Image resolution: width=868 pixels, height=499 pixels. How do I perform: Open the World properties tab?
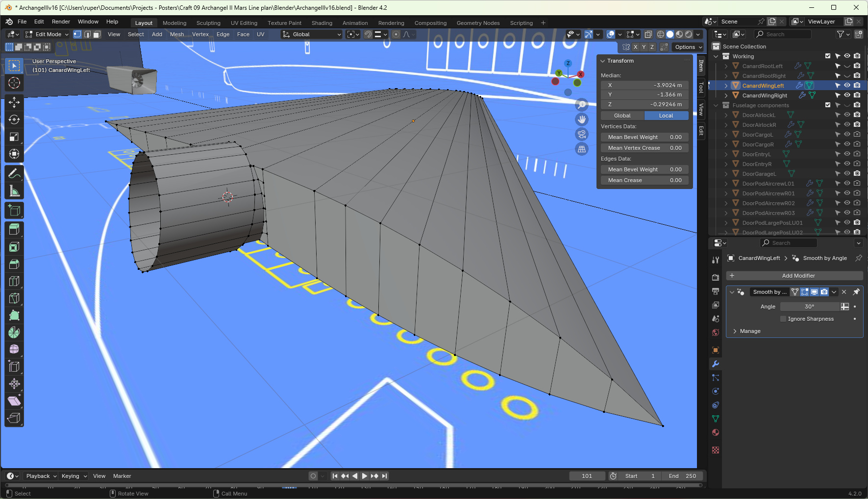click(716, 333)
